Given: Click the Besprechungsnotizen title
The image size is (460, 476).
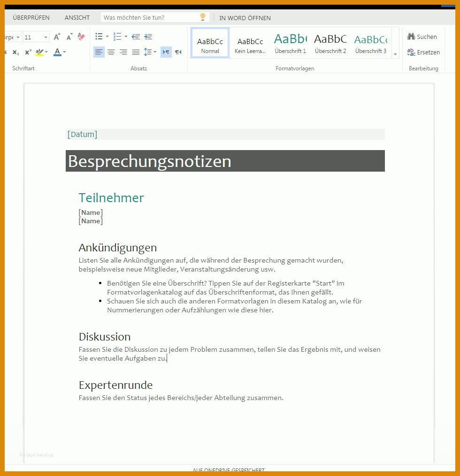Looking at the screenshot, I should coord(149,161).
